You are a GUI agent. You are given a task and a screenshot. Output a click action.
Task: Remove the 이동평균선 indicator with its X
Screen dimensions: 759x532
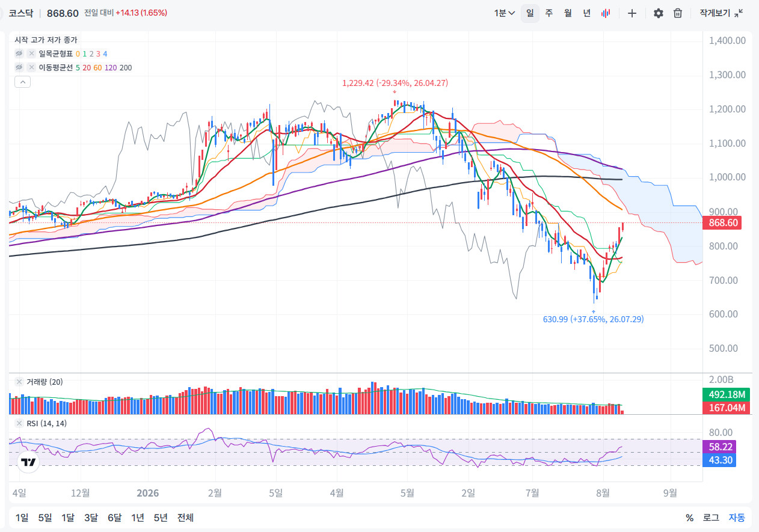pos(31,67)
